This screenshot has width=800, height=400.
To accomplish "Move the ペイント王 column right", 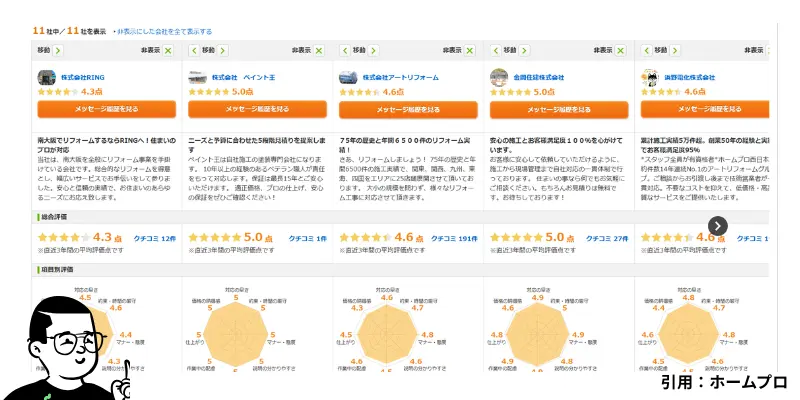I will coord(222,51).
